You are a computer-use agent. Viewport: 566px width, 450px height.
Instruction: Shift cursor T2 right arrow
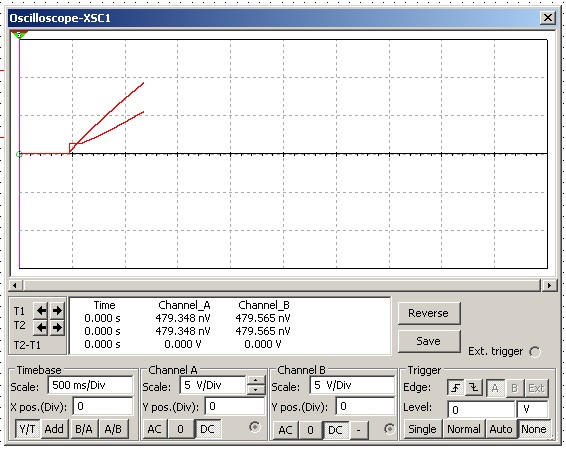(x=57, y=328)
